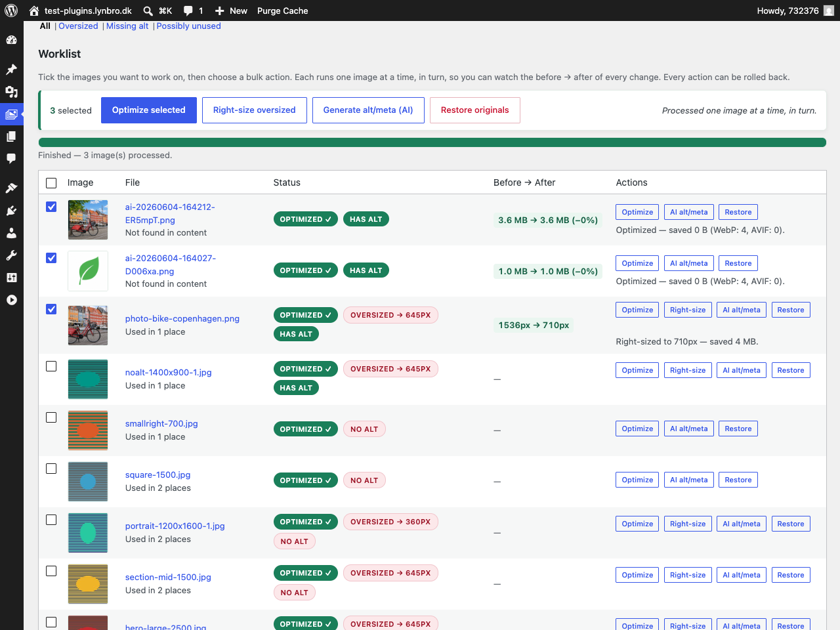Click Restore for square-1500.jpg
Screen dimensions: 840x630
pyautogui.click(x=738, y=480)
